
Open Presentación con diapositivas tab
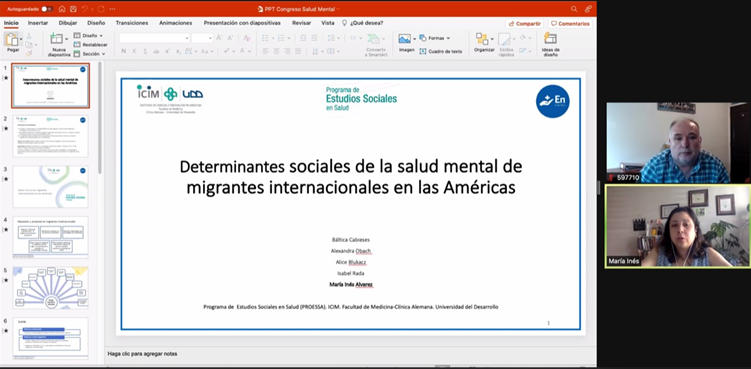coord(242,23)
